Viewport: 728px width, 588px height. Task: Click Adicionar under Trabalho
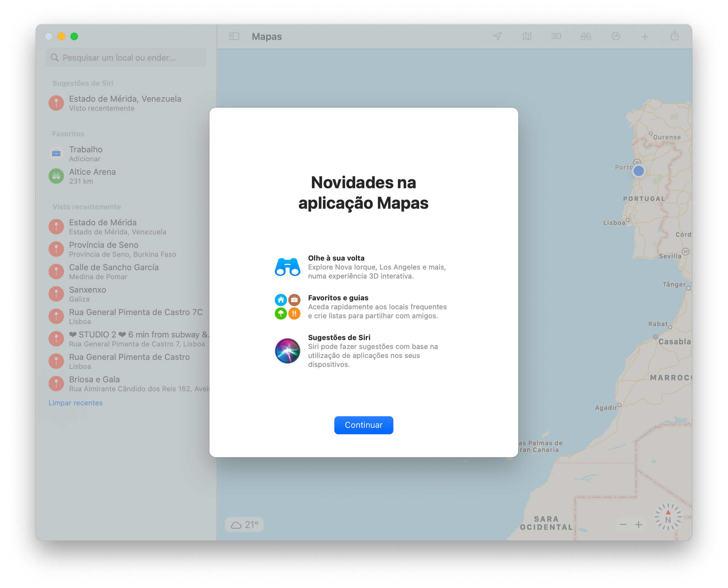pos(84,159)
